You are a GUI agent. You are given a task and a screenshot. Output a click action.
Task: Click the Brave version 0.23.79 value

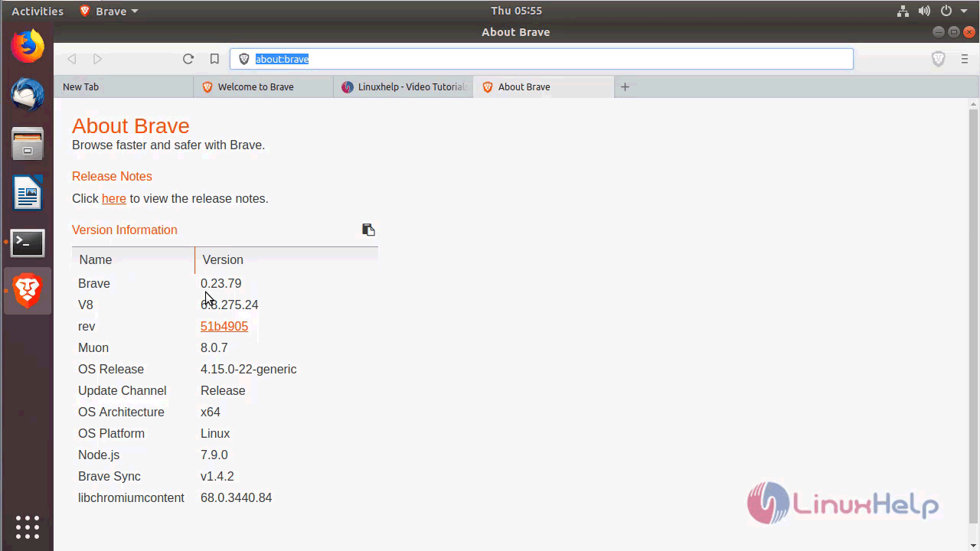tap(220, 283)
